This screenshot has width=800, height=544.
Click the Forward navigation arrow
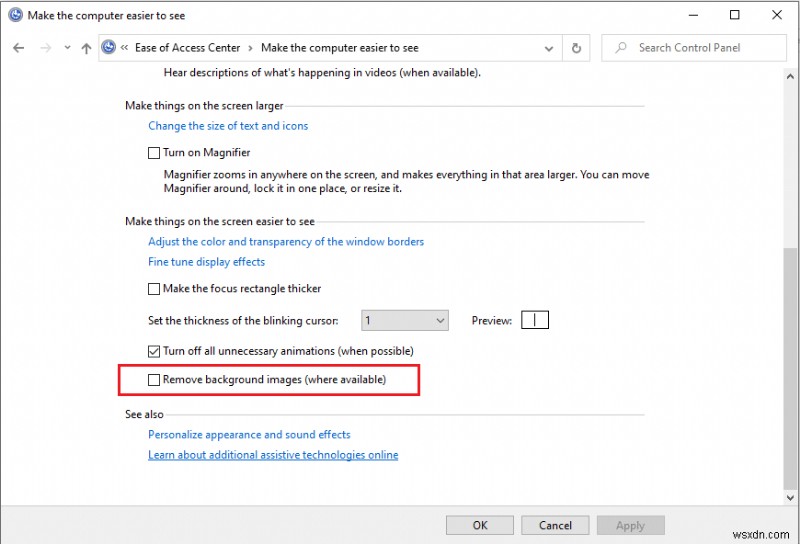click(x=46, y=48)
